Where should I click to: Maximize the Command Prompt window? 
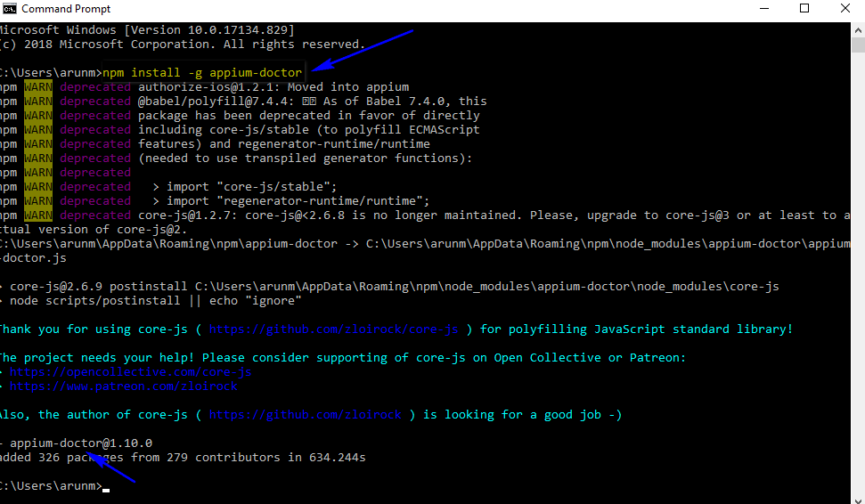pyautogui.click(x=804, y=9)
